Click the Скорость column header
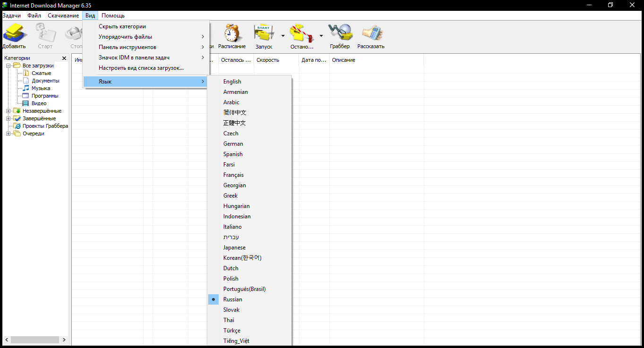644x348 pixels. [x=276, y=60]
